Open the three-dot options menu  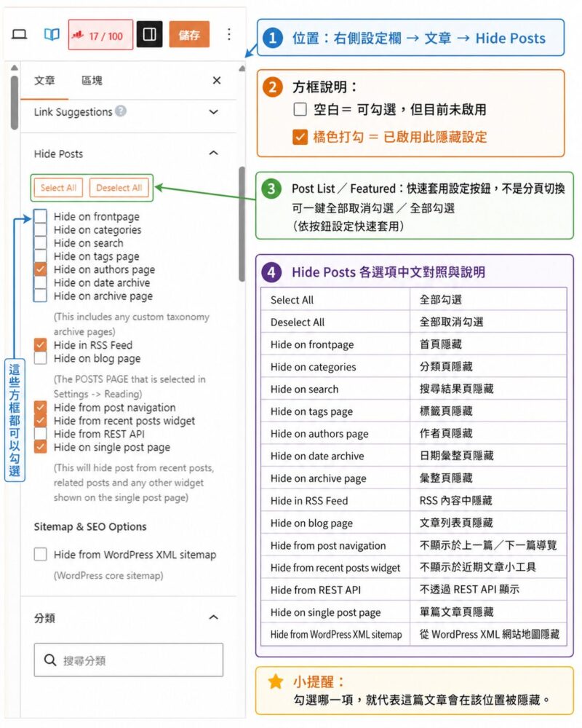[229, 34]
